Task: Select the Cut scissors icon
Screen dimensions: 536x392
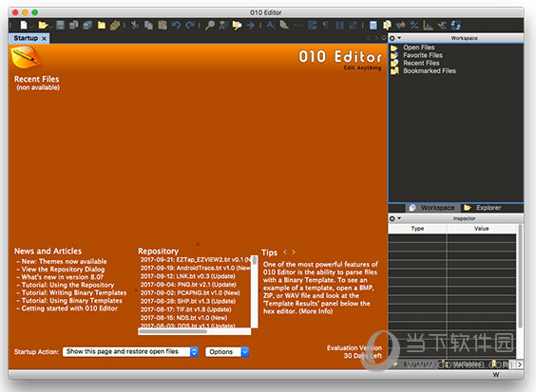Action: click(135, 25)
